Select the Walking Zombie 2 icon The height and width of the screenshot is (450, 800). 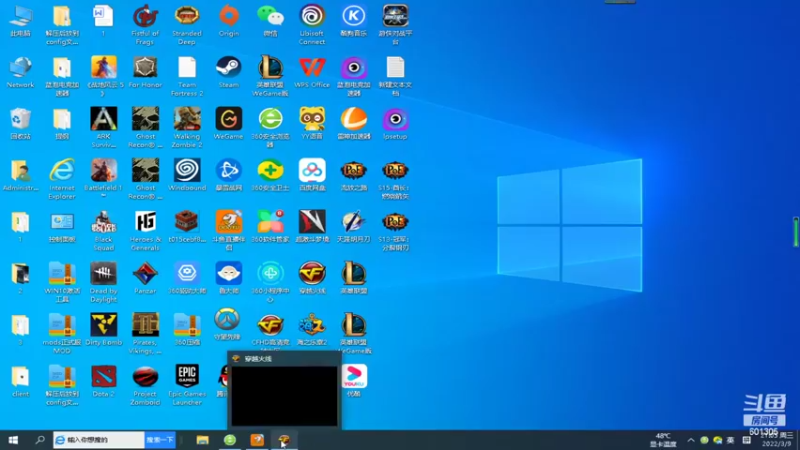pos(187,128)
